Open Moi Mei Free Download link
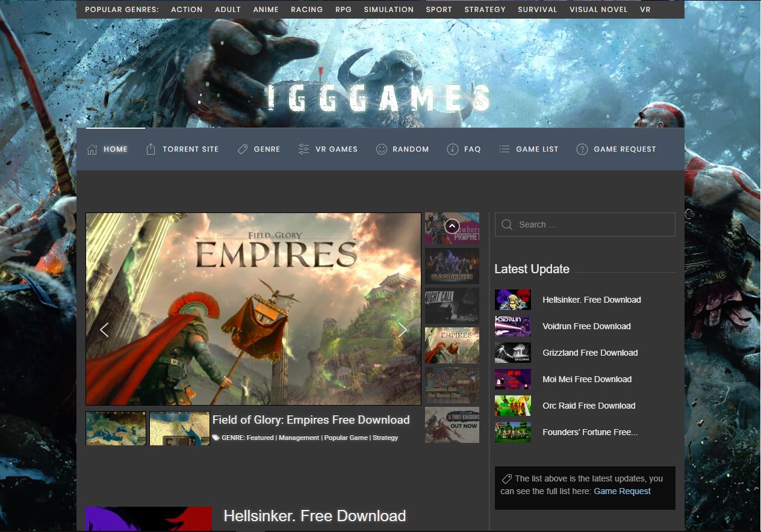The width and height of the screenshot is (761, 532). pos(587,379)
